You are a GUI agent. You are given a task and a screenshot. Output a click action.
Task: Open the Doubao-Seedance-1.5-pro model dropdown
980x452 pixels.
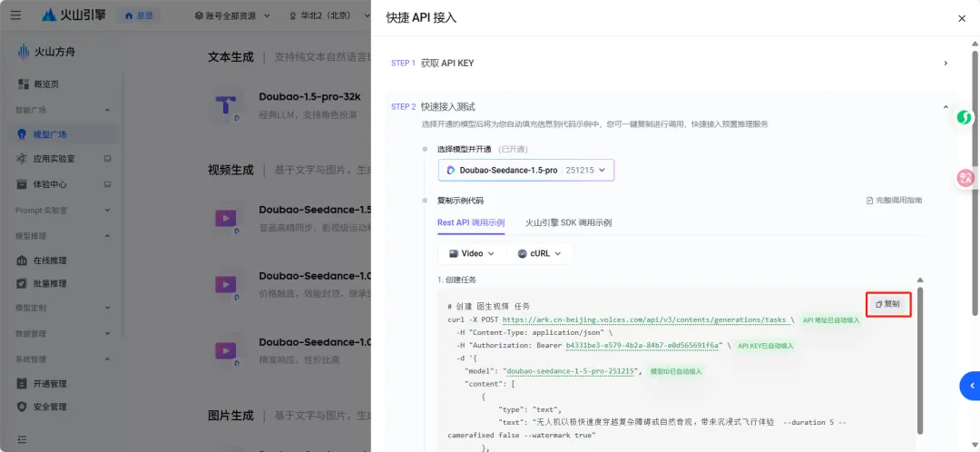(x=526, y=170)
